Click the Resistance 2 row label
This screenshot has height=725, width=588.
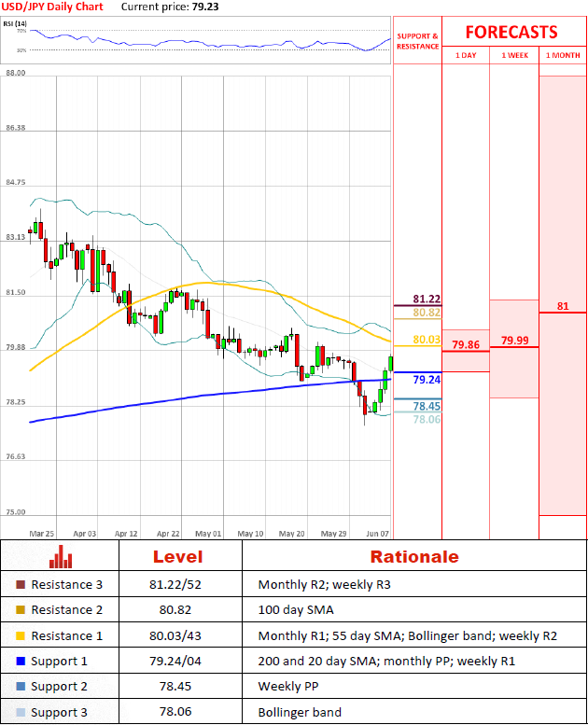click(x=66, y=610)
